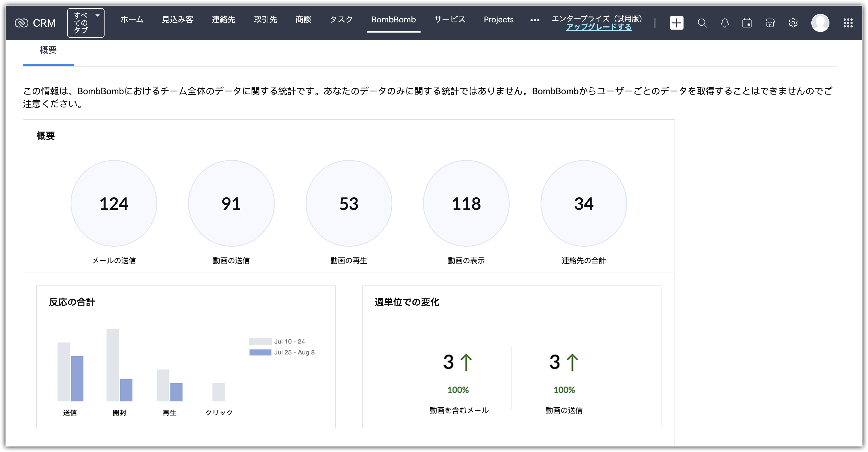This screenshot has height=452, width=868.
Task: Click the user profile avatar
Action: coord(820,23)
